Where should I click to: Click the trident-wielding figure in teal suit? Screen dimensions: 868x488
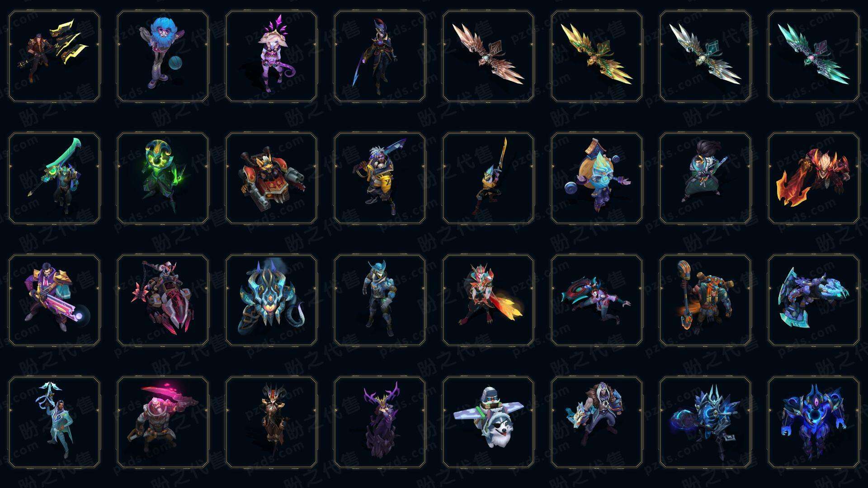54,422
